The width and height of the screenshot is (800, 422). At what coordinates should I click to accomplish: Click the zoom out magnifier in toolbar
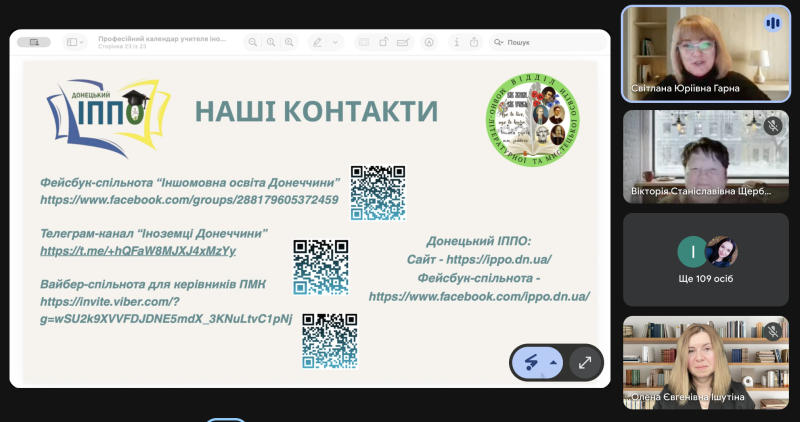pos(253,42)
